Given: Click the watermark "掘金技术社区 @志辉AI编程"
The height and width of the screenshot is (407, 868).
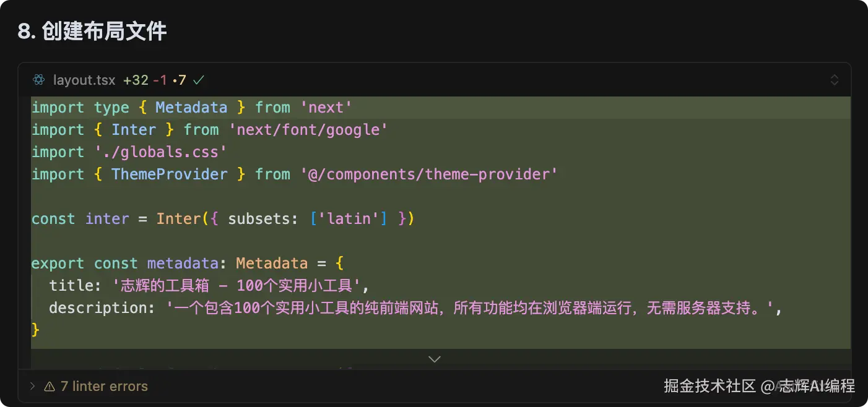Looking at the screenshot, I should [759, 387].
